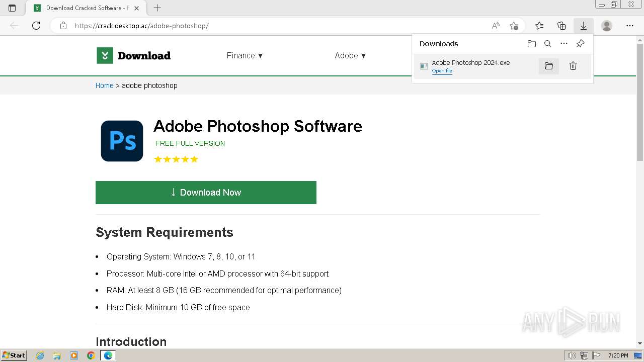Click the scroll down arrow
This screenshot has height=362, width=644.
(640, 343)
